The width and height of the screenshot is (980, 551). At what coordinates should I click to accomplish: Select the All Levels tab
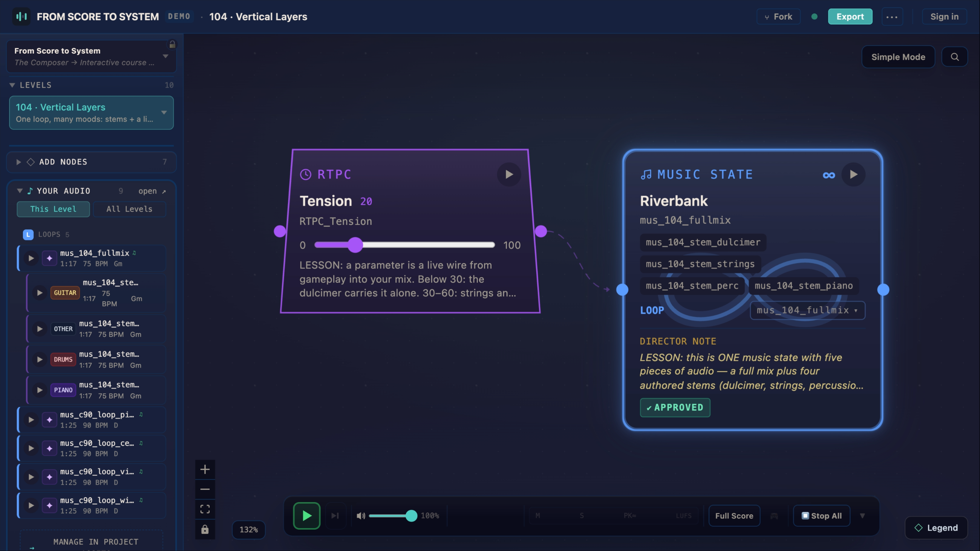(129, 209)
